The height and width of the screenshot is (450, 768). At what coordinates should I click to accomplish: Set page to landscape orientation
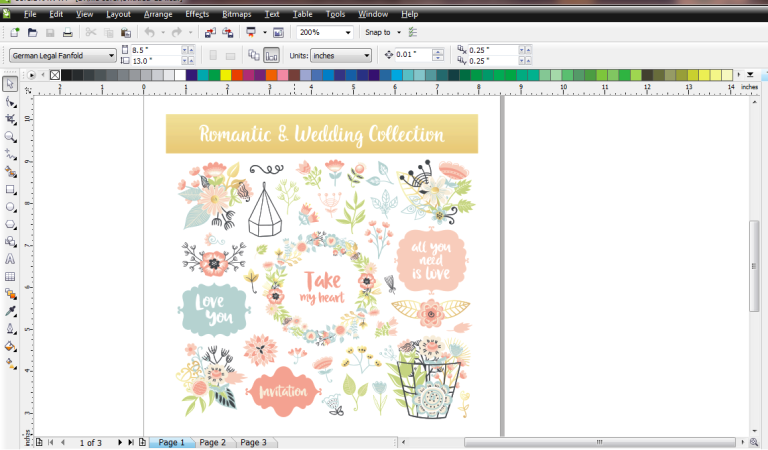click(231, 55)
